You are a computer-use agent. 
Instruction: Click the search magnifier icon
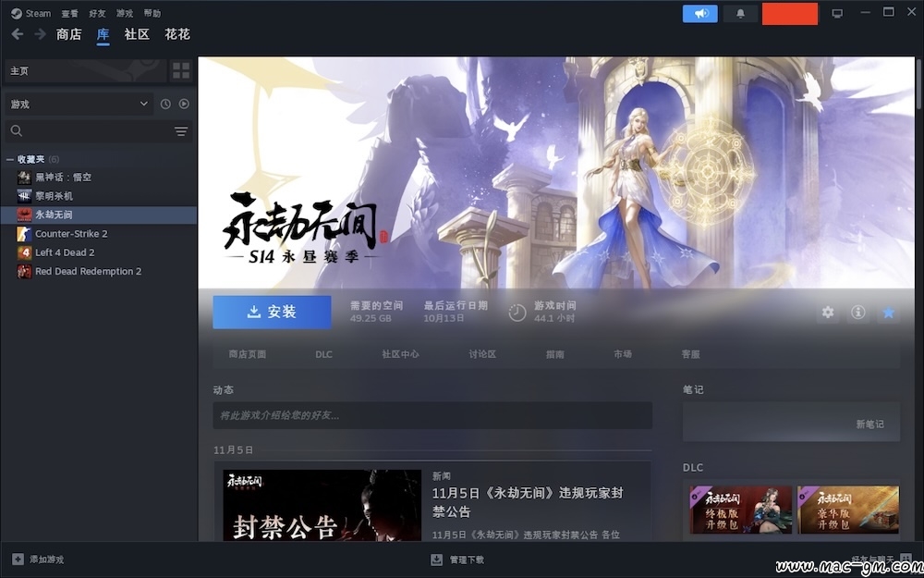click(17, 131)
